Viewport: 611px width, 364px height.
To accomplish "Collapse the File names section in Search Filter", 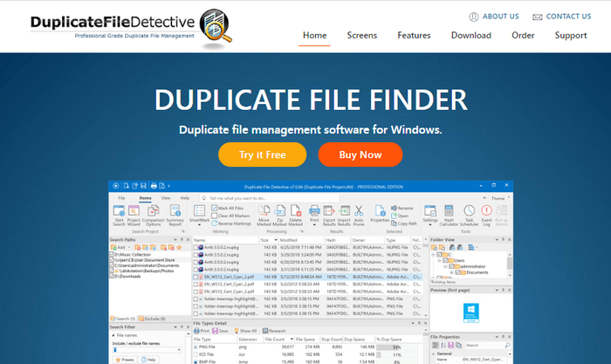I will point(113,335).
